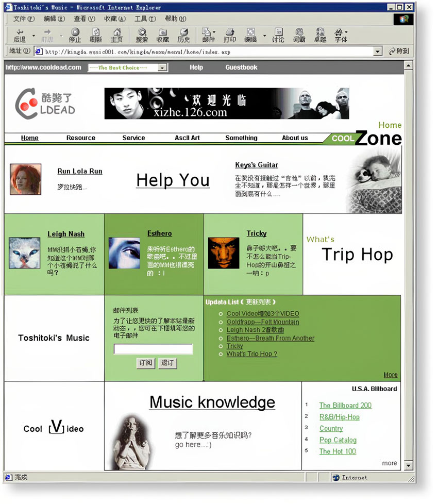Click More in the Updata List
Screen dimensions: 438x504
click(391, 375)
